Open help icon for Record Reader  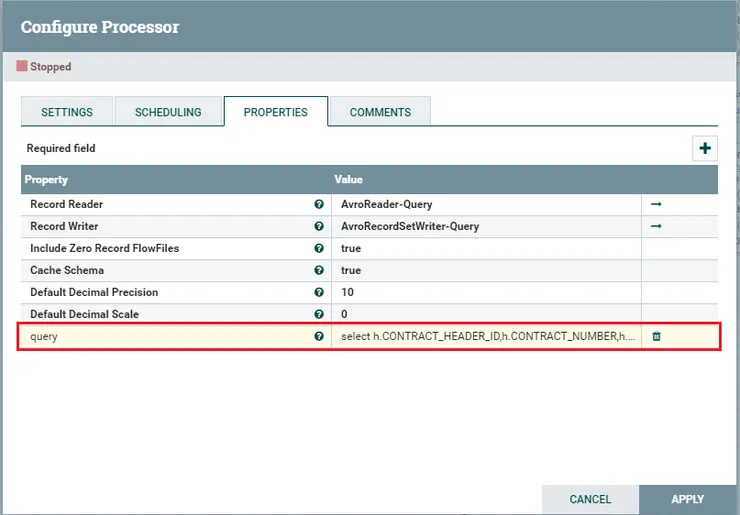[319, 204]
